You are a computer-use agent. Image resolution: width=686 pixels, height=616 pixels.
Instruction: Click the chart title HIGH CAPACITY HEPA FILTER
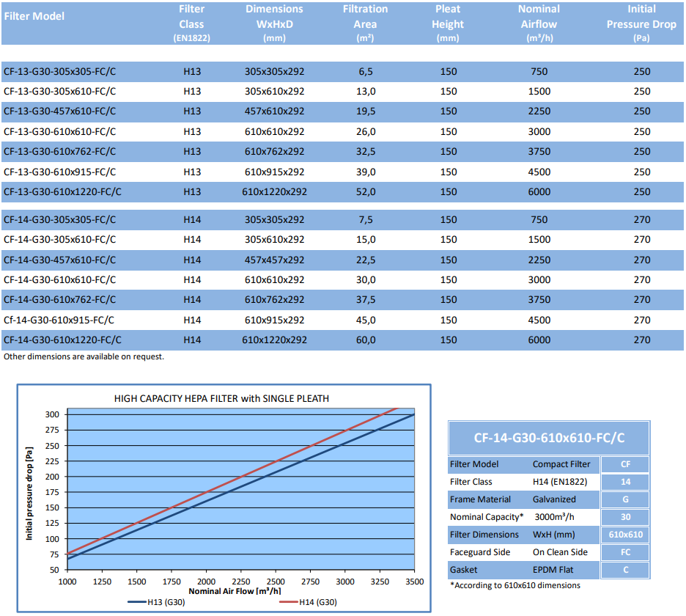pos(221,398)
